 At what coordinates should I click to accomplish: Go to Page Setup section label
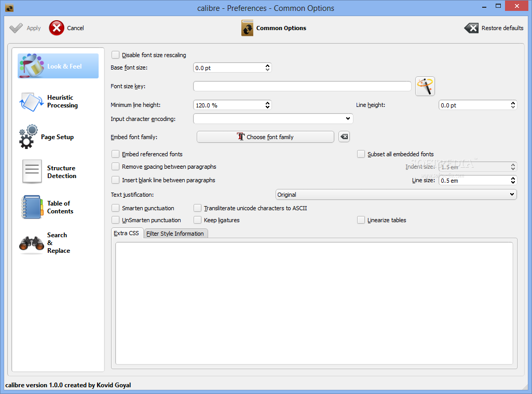point(57,137)
